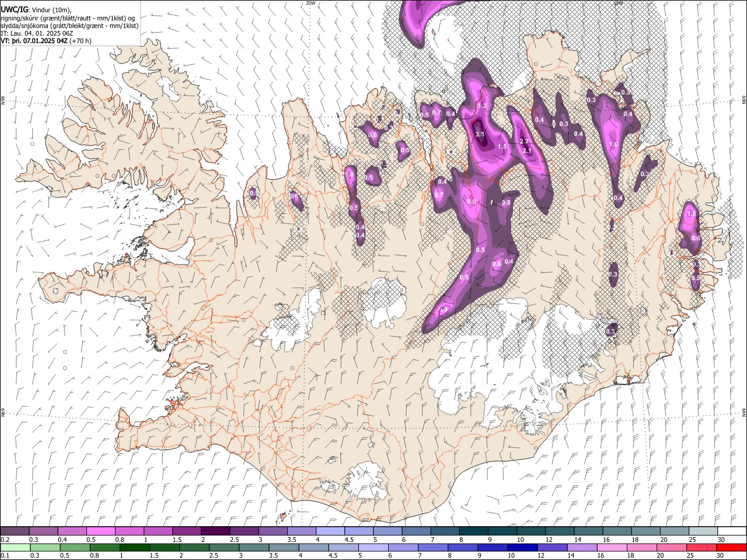Click the 0.2 number in the snow legend

5,540
